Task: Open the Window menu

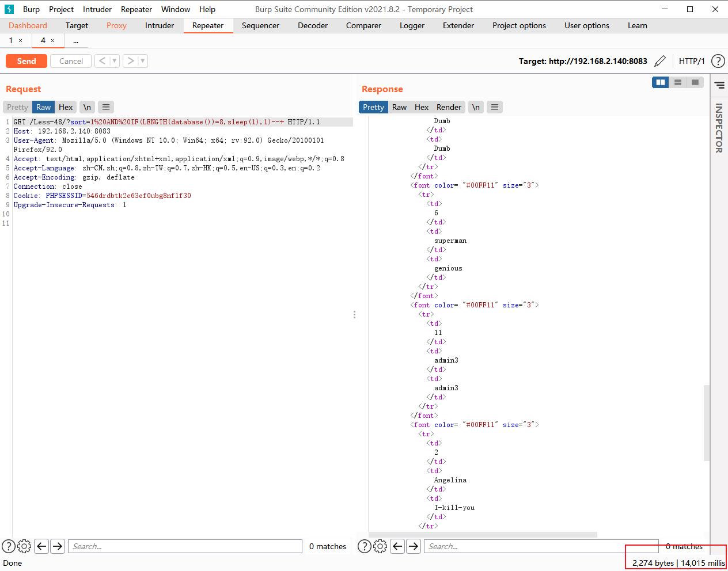Action: 176,9
